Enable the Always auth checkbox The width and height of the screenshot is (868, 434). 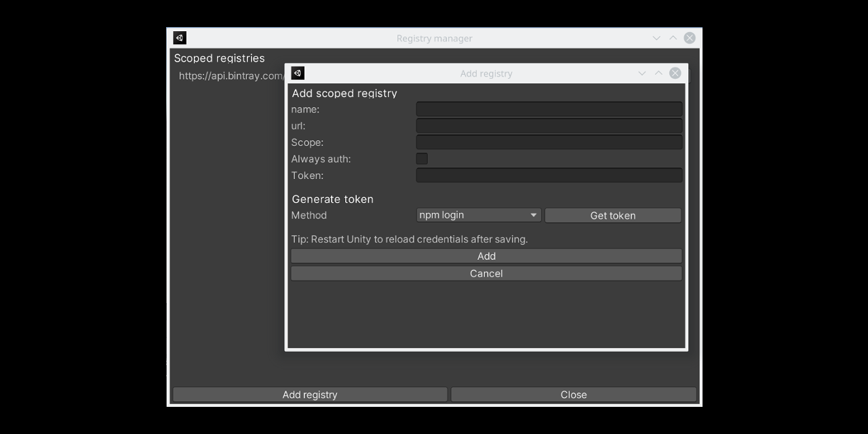coord(422,159)
